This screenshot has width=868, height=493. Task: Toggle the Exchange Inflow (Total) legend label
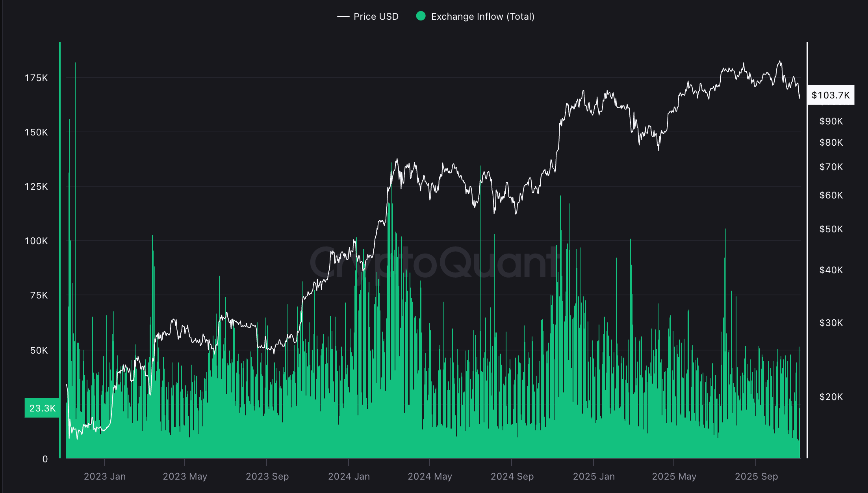482,17
